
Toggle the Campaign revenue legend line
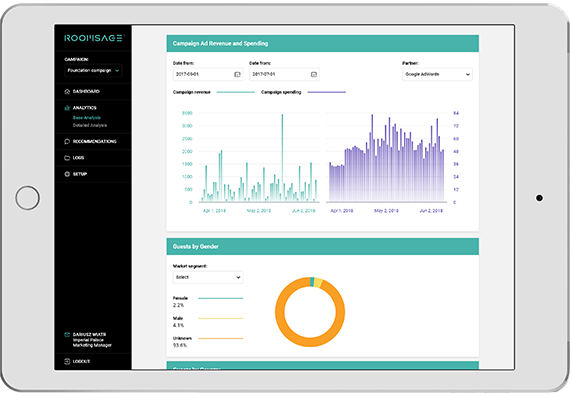(x=236, y=92)
